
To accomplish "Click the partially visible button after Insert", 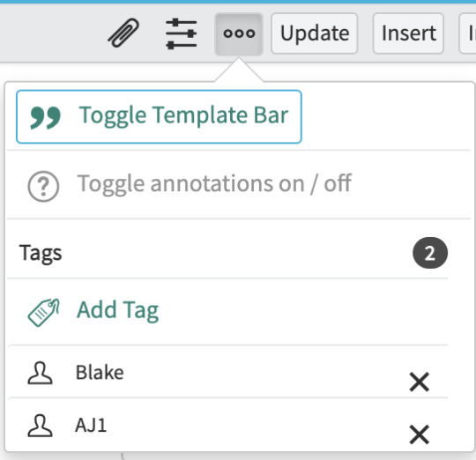I will [x=468, y=33].
